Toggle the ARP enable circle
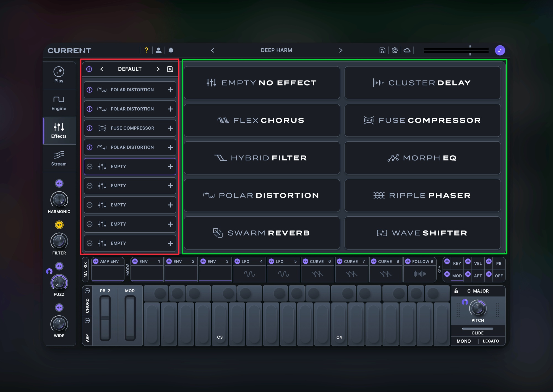553x392 pixels. pyautogui.click(x=87, y=321)
